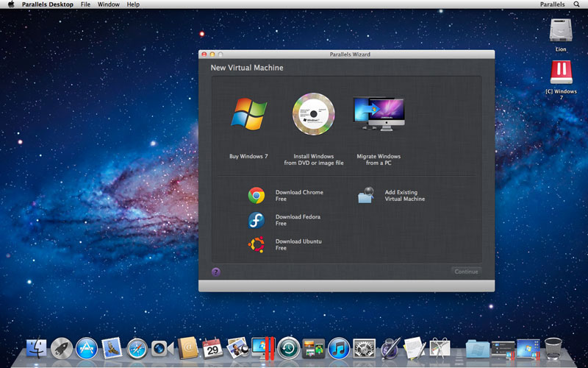588x368 pixels.
Task: Open the Lion hard drive on desktop
Action: 561,31
